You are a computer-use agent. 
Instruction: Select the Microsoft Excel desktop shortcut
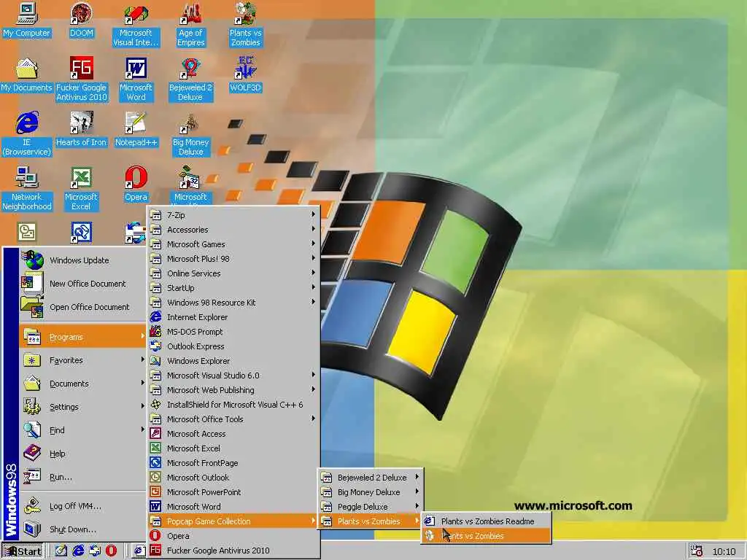(x=82, y=189)
